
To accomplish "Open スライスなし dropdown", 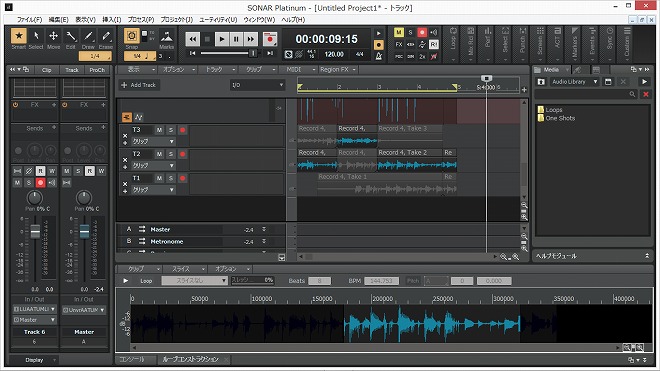I will click(194, 281).
